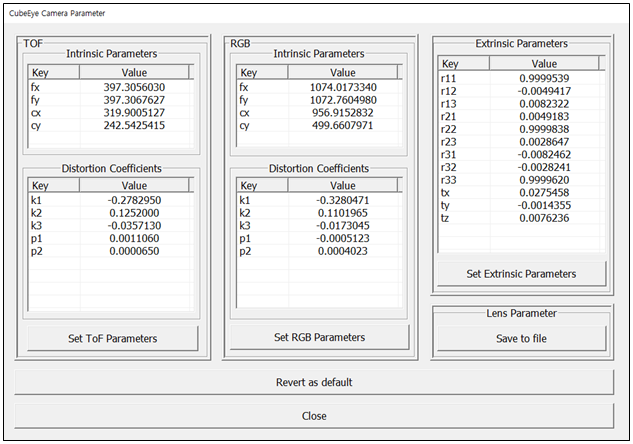This screenshot has height=444, width=633.
Task: Click Value header in RGB Distortion Coefficients
Action: coord(343,185)
